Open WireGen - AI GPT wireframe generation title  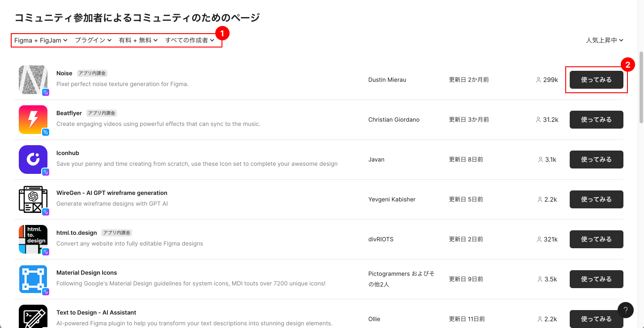click(x=112, y=193)
